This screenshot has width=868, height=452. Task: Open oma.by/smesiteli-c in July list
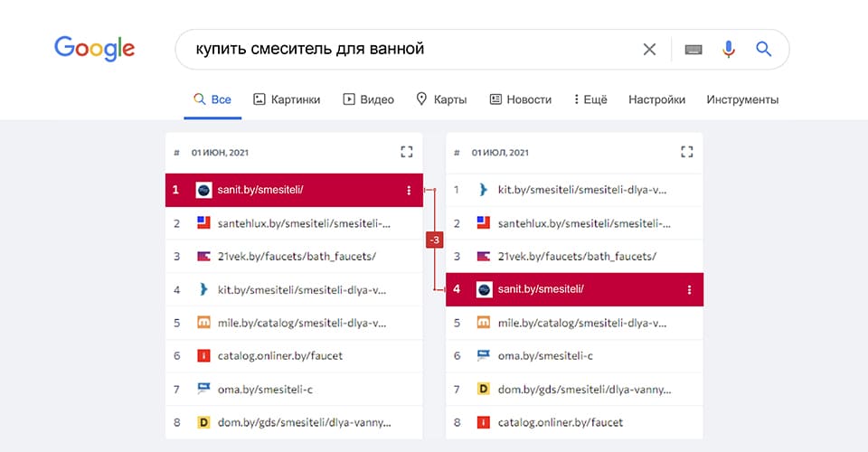pyautogui.click(x=545, y=356)
